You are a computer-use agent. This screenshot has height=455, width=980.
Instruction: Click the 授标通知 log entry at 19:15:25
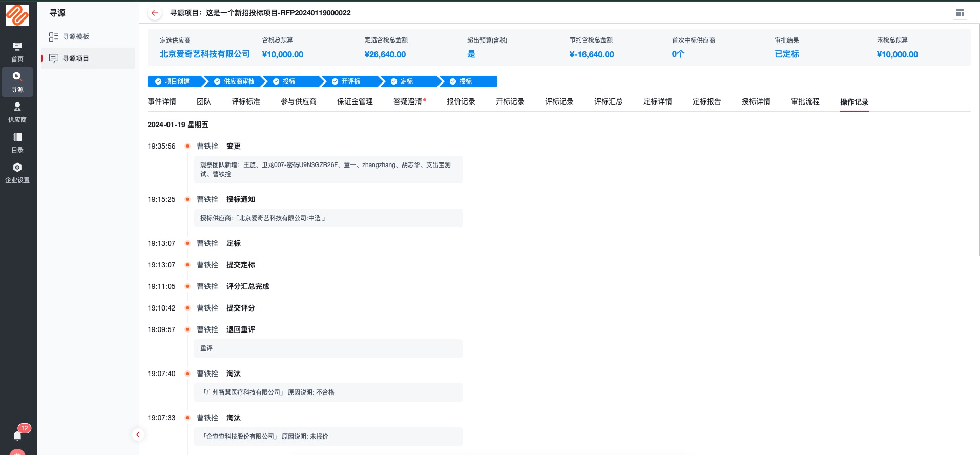click(x=241, y=199)
